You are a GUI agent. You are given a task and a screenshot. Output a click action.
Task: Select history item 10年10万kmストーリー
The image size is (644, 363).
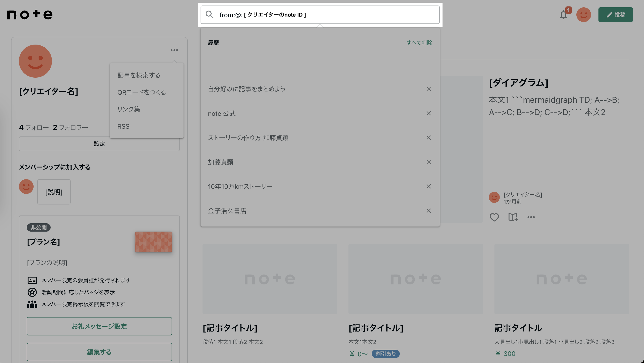(x=240, y=186)
